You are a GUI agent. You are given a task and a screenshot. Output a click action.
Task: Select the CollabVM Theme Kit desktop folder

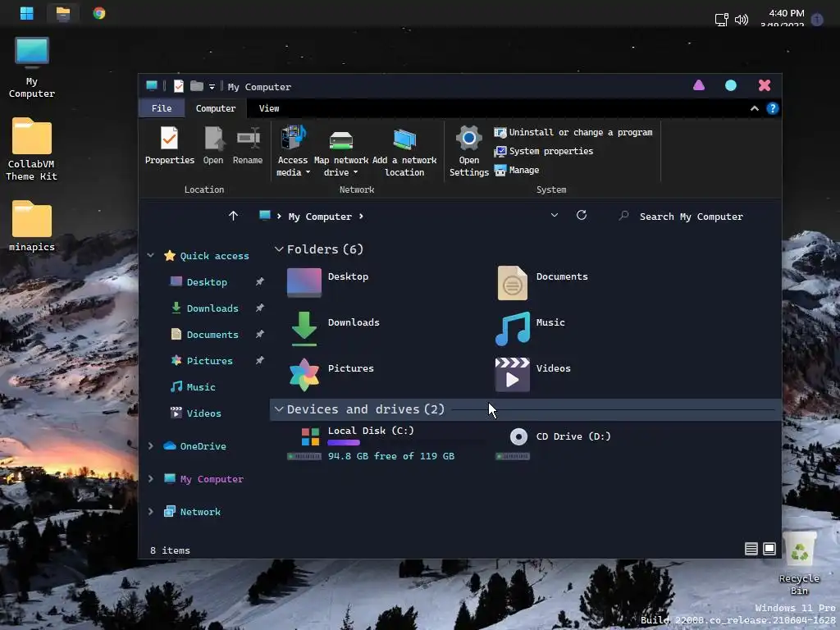[32, 149]
